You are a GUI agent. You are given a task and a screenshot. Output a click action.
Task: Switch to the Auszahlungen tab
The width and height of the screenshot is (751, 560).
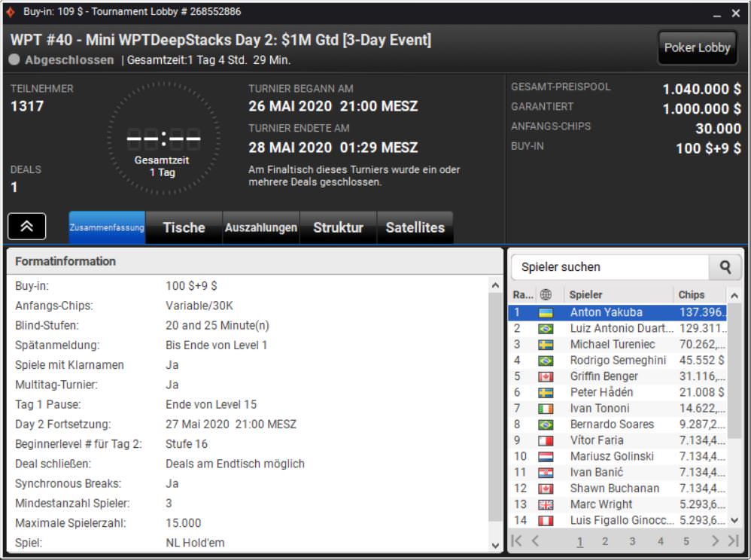point(262,227)
